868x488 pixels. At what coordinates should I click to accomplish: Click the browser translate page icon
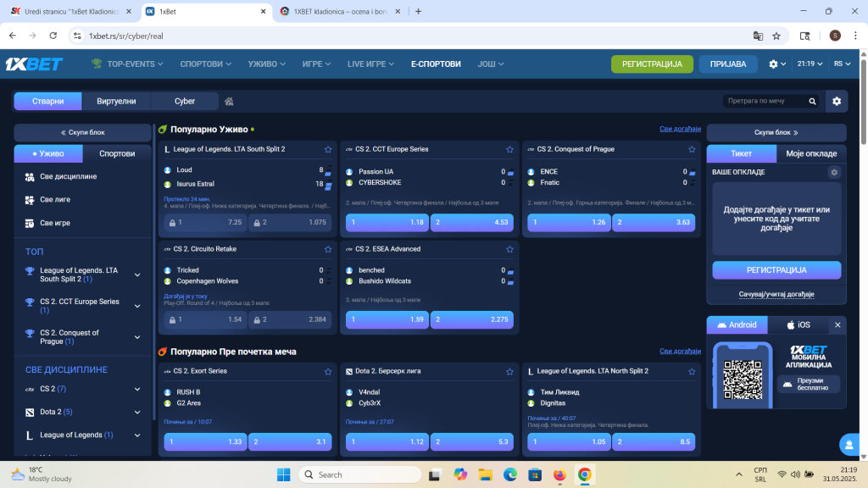click(x=758, y=36)
